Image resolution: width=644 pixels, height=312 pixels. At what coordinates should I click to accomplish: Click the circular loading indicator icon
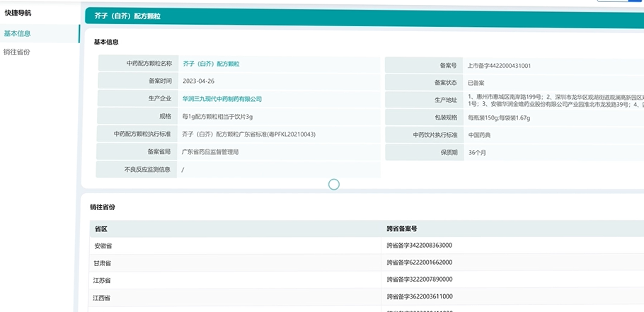click(334, 184)
